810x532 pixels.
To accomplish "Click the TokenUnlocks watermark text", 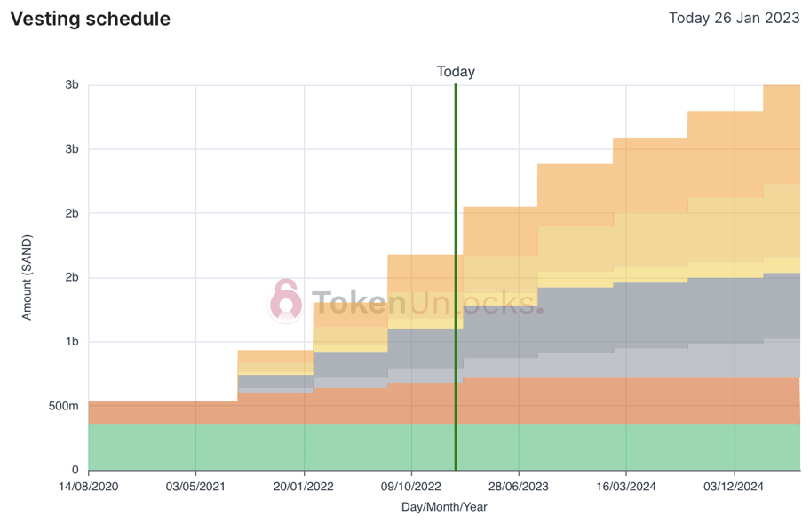I will pyautogui.click(x=425, y=303).
